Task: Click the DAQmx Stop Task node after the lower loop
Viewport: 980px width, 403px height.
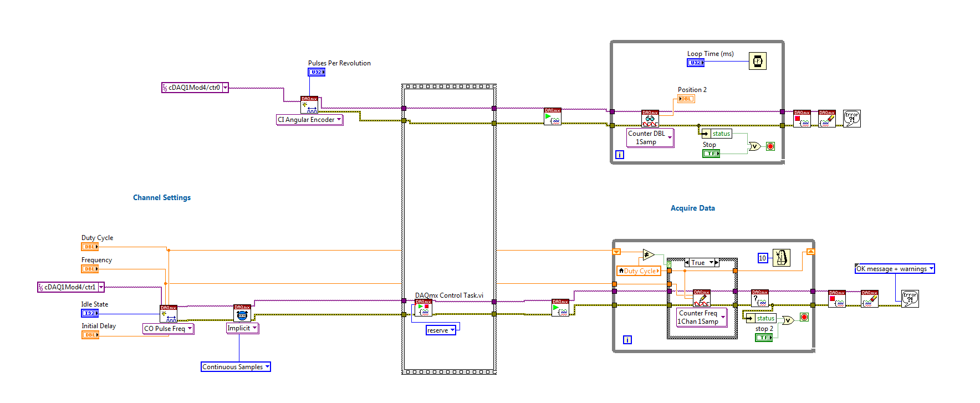Action: (837, 299)
